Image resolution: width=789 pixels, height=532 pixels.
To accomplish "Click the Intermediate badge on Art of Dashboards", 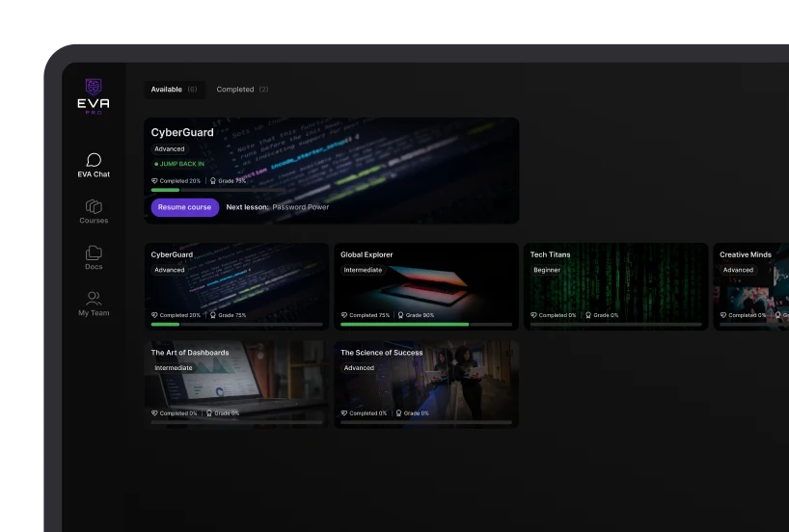I will click(x=174, y=368).
